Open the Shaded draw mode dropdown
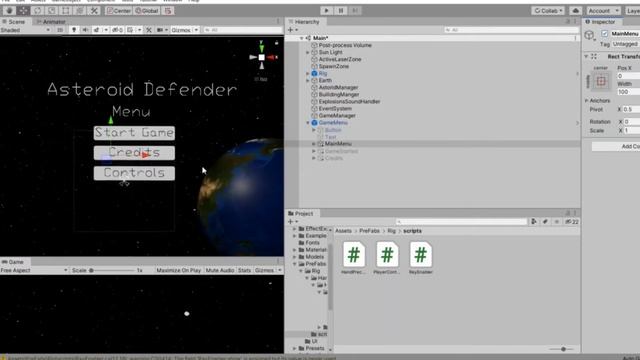This screenshot has width=640, height=360. click(26, 30)
